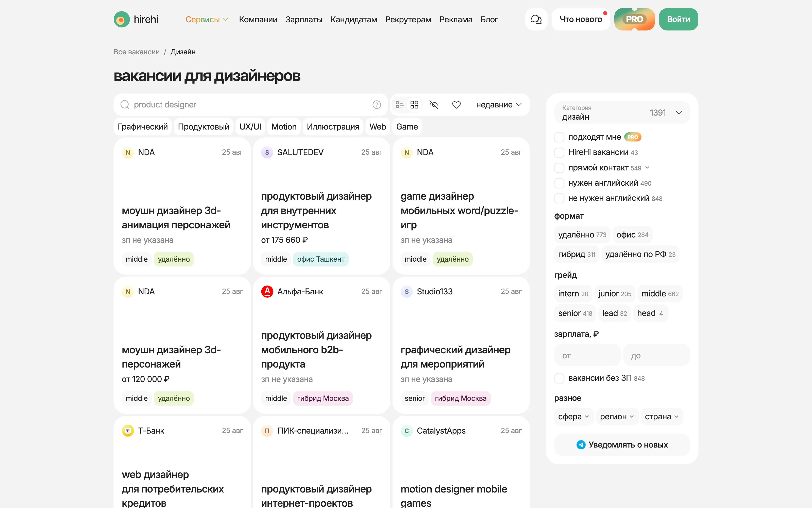This screenshot has width=812, height=508.
Task: Switch to grid view layout
Action: [414, 104]
